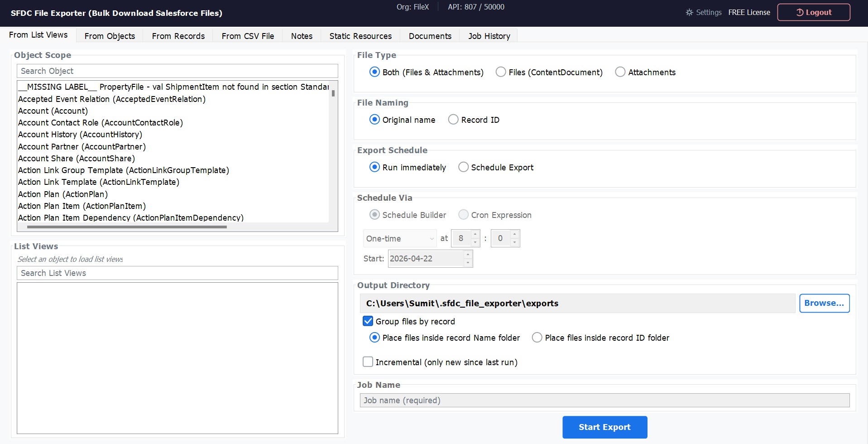Click Browse for output directory

[825, 303]
